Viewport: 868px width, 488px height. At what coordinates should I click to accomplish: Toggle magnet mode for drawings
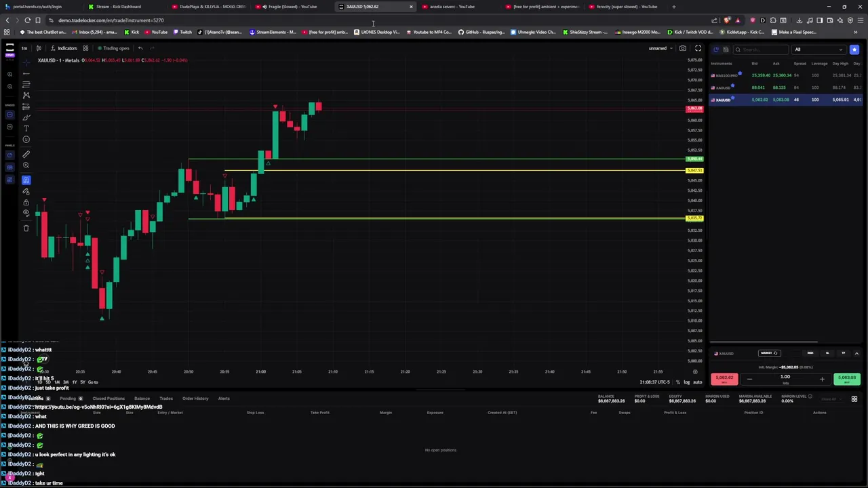click(26, 180)
